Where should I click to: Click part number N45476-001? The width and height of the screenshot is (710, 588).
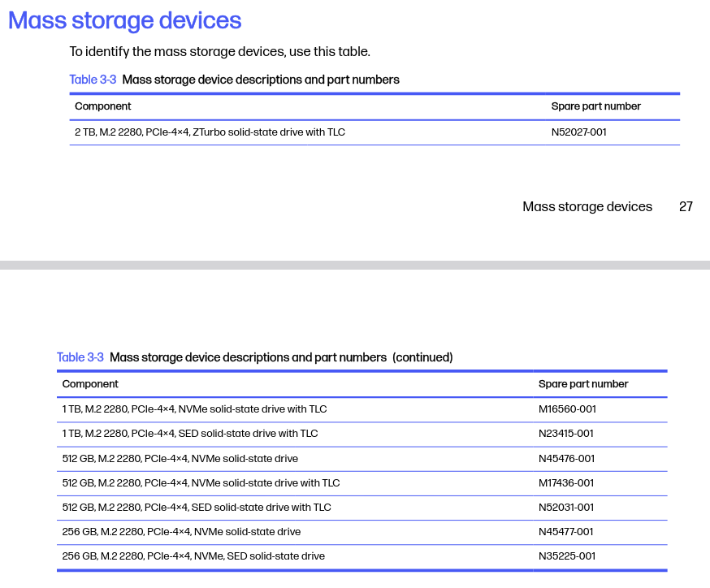(x=566, y=459)
